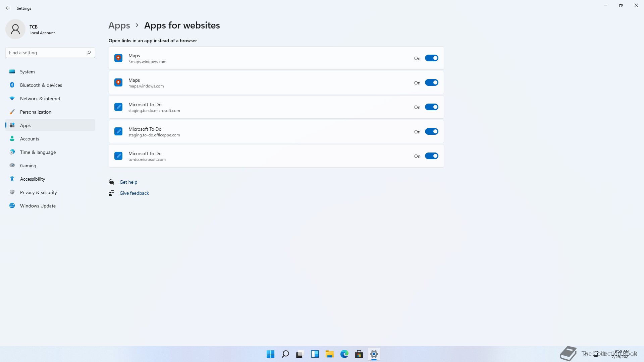The image size is (644, 362).
Task: Click the TCB user avatar icon
Action: click(15, 29)
